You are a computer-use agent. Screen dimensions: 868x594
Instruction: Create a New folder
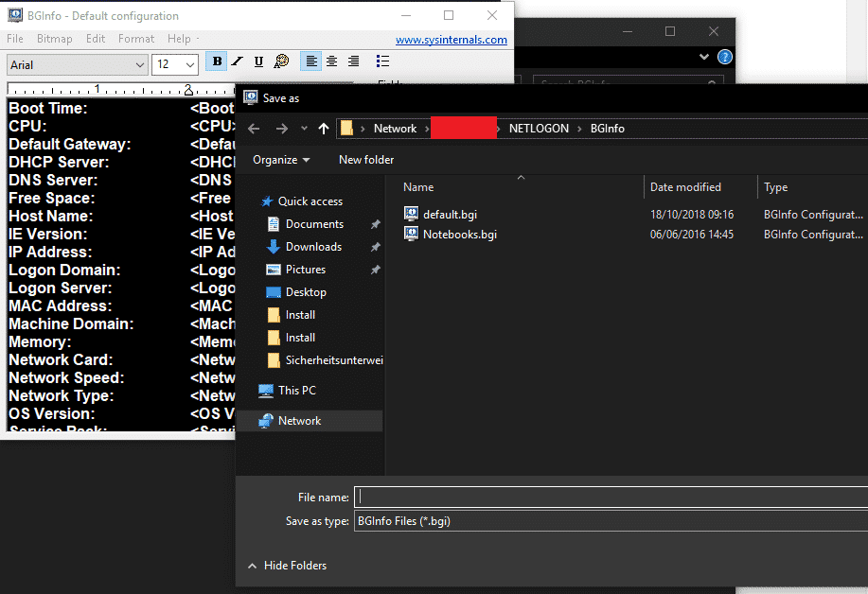(x=366, y=160)
